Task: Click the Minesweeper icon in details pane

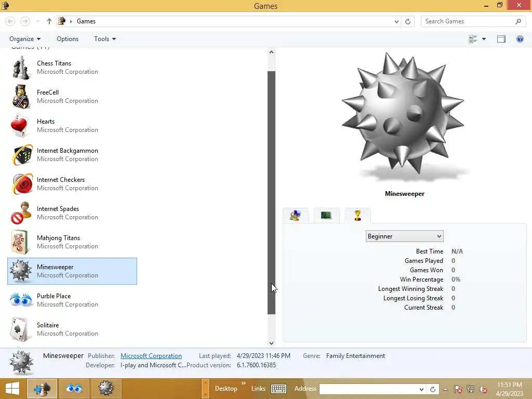Action: point(21,362)
